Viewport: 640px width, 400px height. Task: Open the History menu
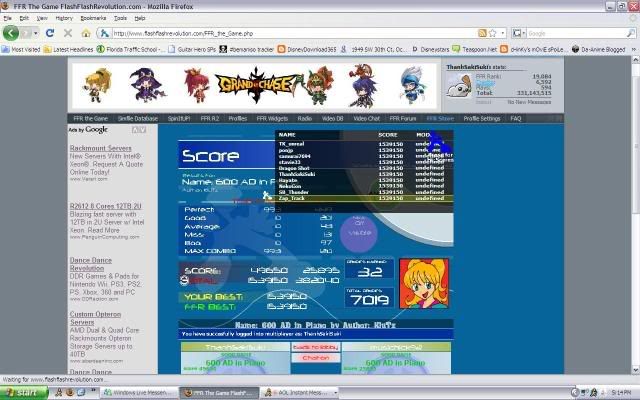pyautogui.click(x=64, y=18)
